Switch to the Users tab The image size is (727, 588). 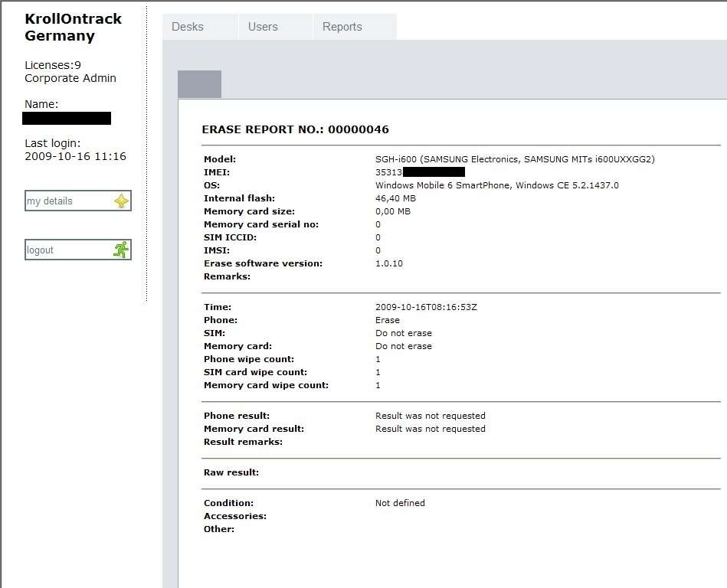pos(263,27)
